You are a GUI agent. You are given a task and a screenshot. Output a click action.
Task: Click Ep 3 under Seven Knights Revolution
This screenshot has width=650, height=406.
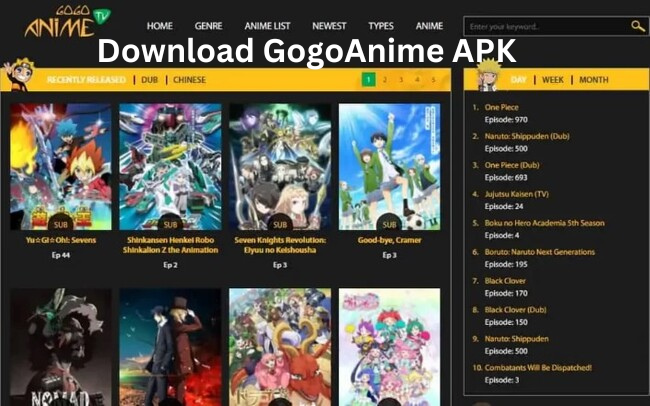coord(280,265)
